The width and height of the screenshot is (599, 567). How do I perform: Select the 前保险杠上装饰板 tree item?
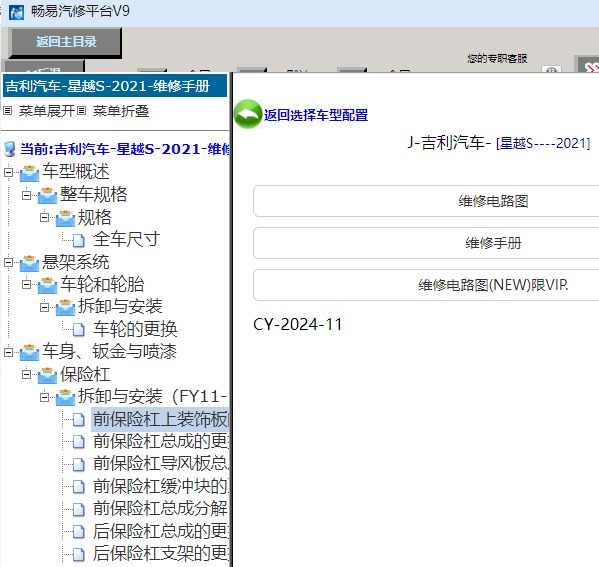coord(160,420)
